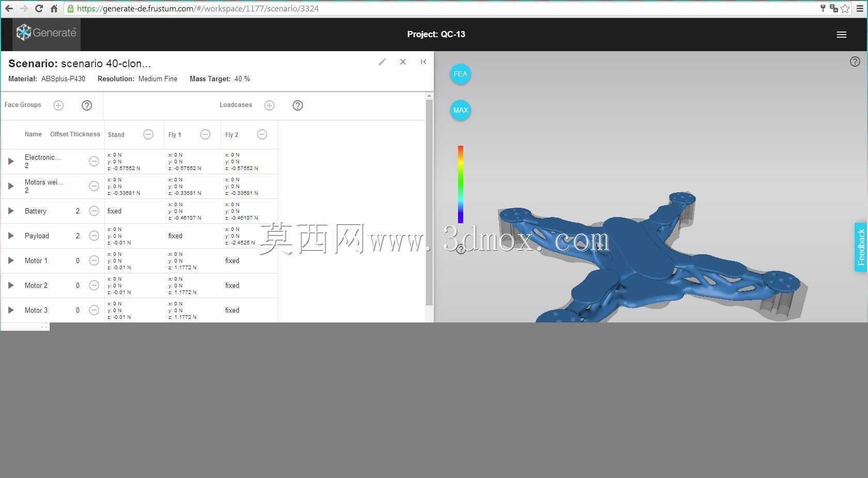Viewport: 868px width, 478px height.
Task: Remove the Payload face group row
Action: point(94,236)
